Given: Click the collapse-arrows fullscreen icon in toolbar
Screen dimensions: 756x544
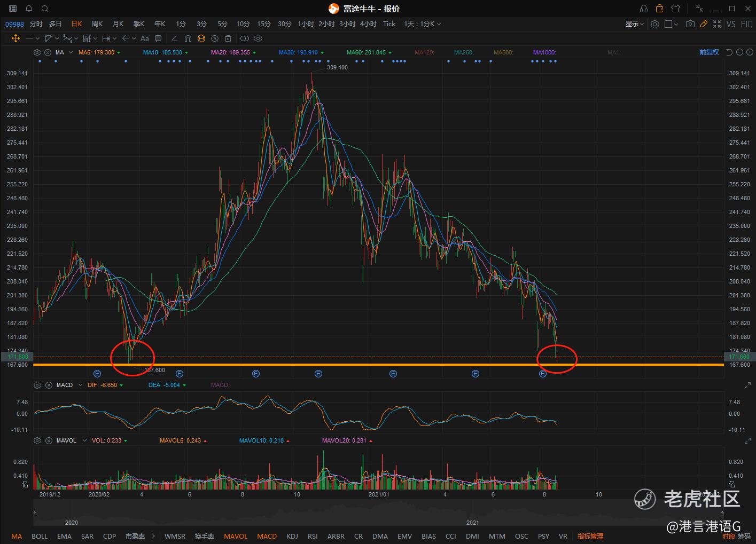Looking at the screenshot, I should 717,24.
